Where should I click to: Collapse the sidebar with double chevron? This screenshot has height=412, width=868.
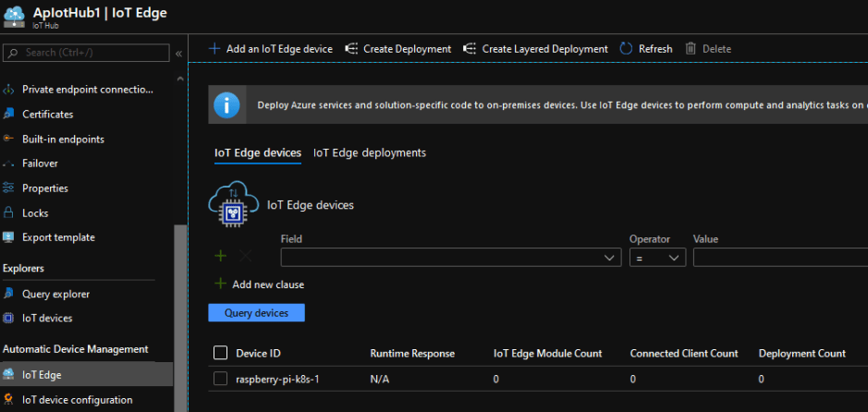178,54
